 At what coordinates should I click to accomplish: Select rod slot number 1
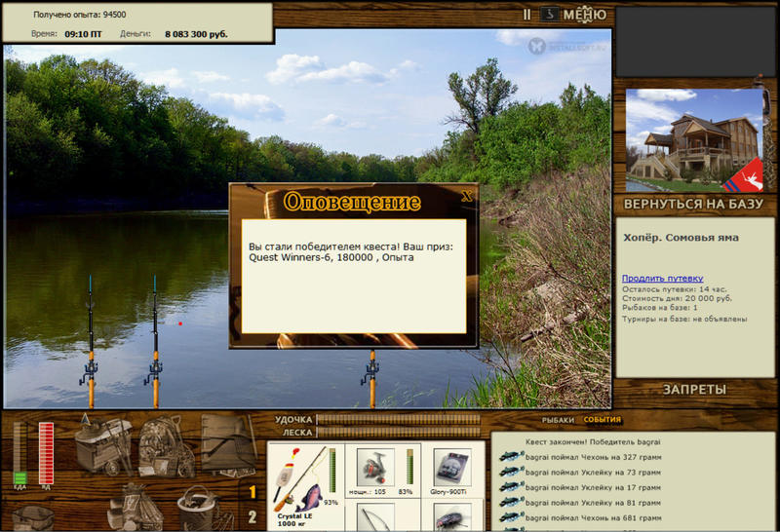pos(253,492)
